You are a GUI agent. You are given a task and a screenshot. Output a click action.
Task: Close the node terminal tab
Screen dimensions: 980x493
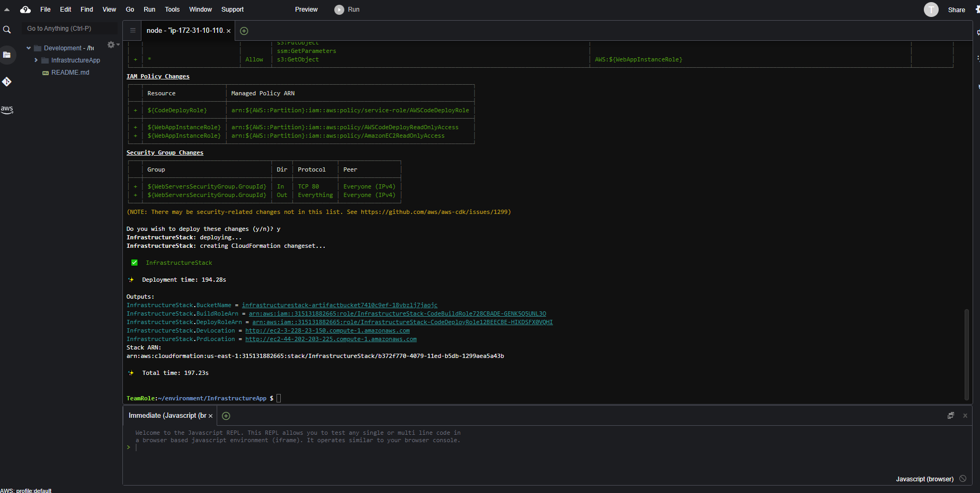pyautogui.click(x=228, y=31)
